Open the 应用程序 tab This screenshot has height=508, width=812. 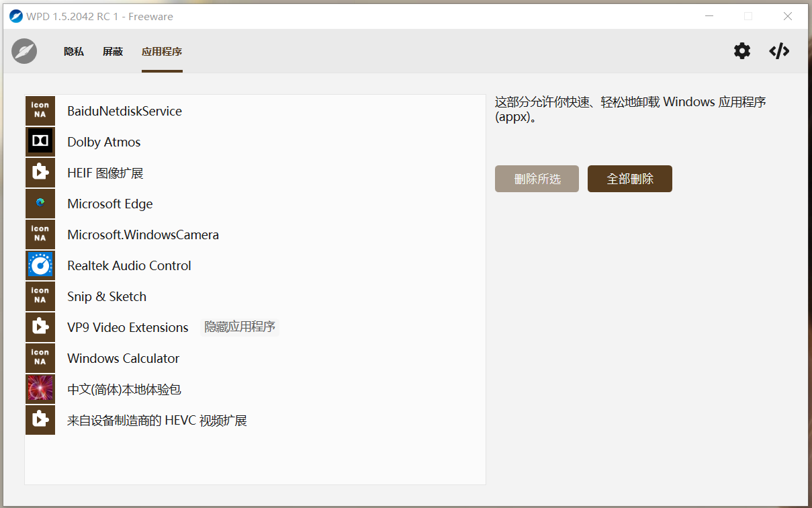point(162,52)
